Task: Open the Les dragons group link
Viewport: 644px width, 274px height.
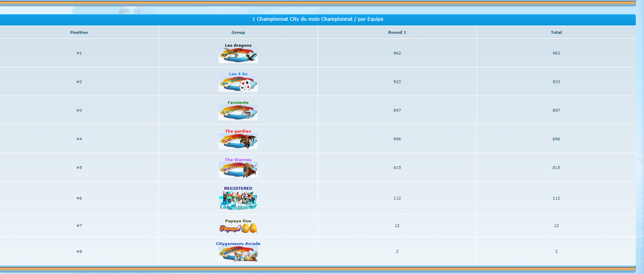Action: point(238,45)
